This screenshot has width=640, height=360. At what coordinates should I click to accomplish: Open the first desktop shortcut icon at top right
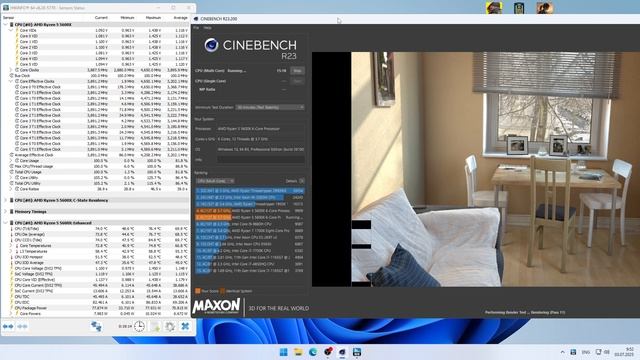pos(494,8)
